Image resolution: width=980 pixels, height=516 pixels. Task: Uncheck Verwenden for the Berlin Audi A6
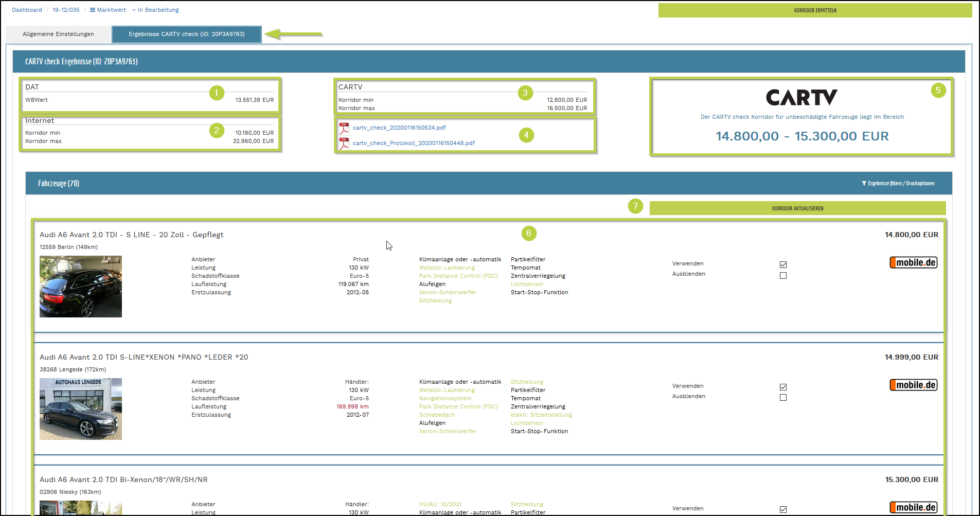(783, 264)
